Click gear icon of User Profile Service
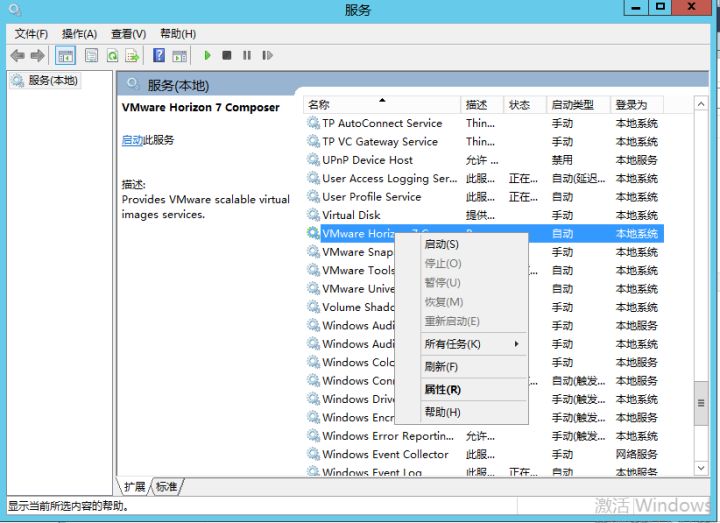Viewport: 720px width, 523px height. 313,197
